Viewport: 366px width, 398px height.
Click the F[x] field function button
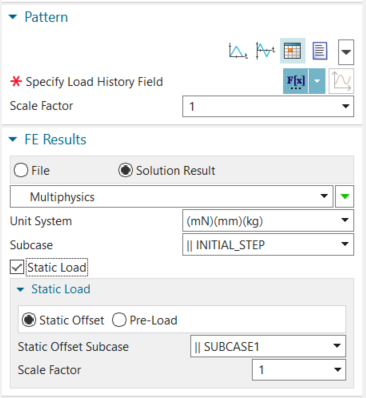296,81
